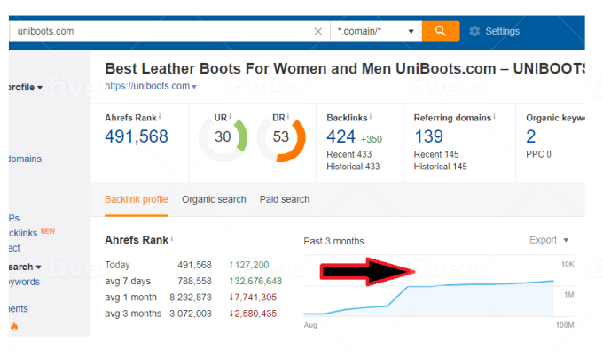This screenshot has width=603, height=364.
Task: Click avg 3 months value 3,072,003
Action: (191, 314)
